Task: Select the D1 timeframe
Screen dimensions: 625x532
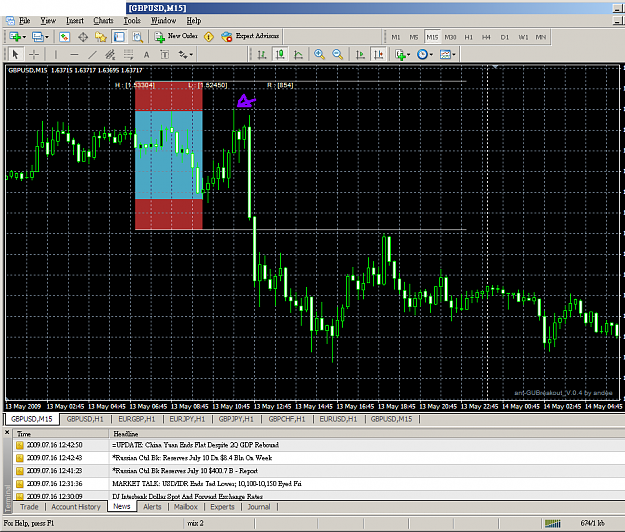Action: (505, 37)
